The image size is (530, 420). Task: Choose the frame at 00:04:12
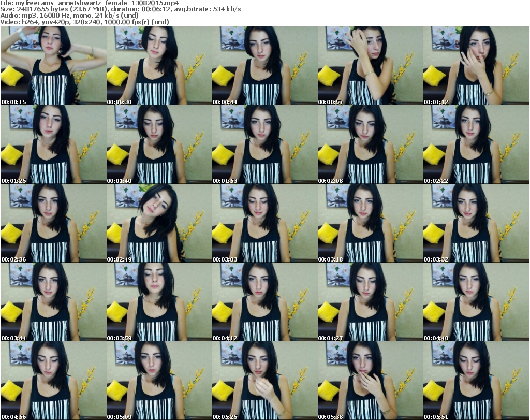click(264, 302)
